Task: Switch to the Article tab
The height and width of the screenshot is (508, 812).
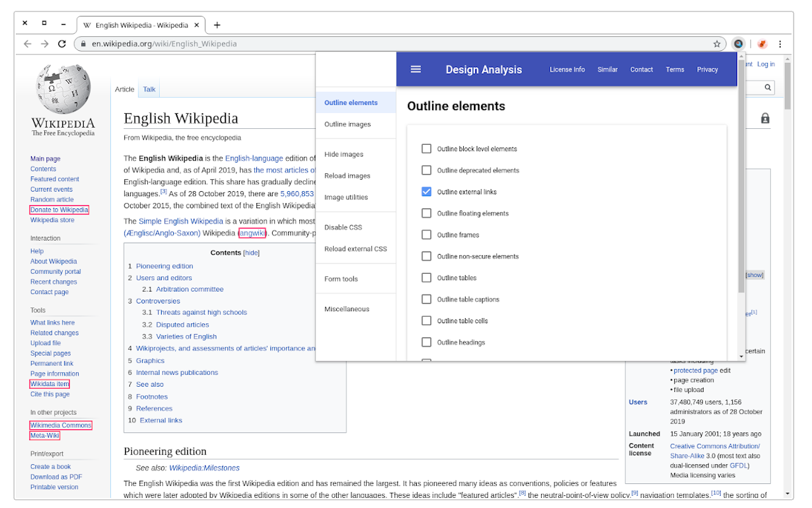Action: point(124,90)
